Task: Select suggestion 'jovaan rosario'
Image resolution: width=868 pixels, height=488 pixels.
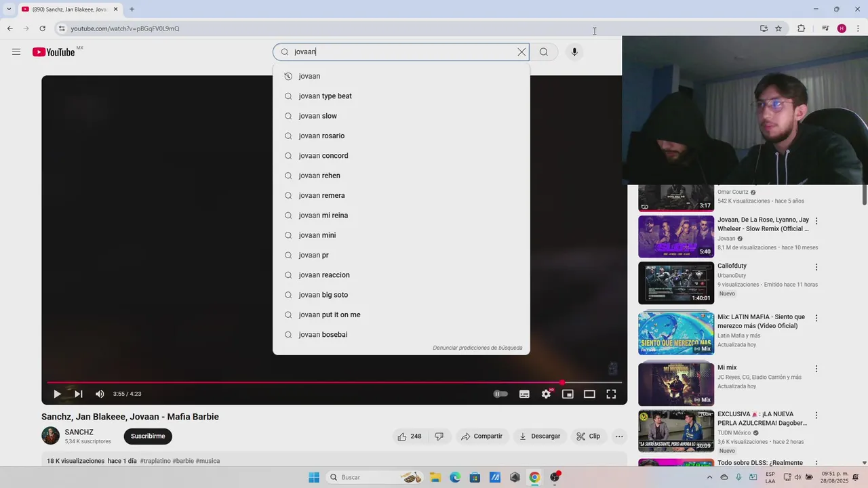Action: tap(401, 136)
